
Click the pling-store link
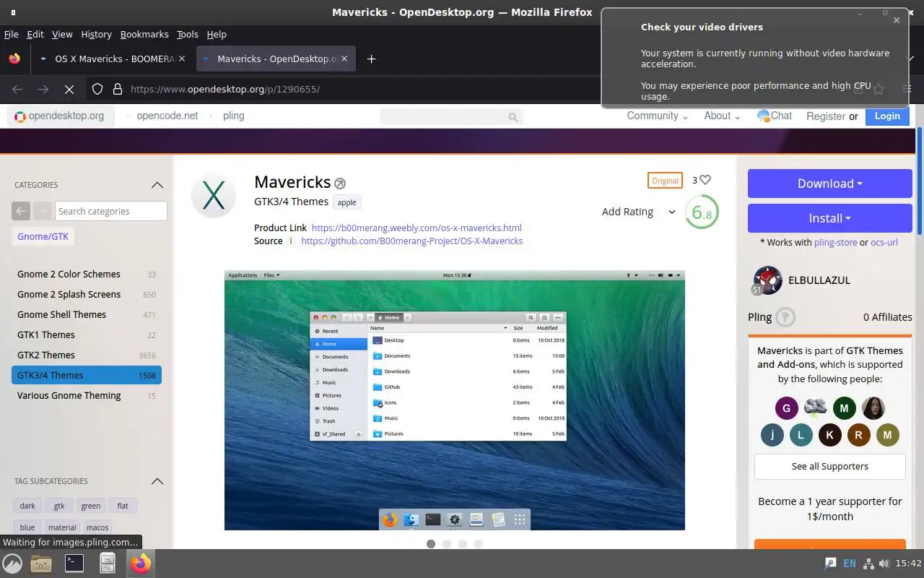pyautogui.click(x=836, y=243)
